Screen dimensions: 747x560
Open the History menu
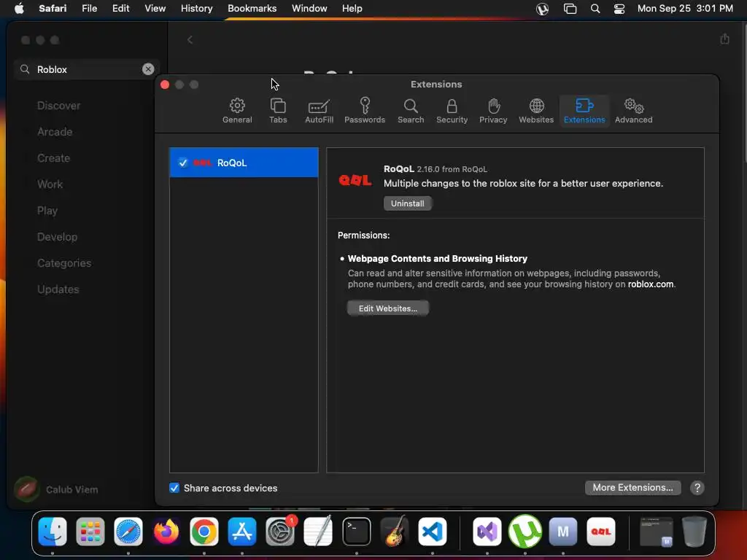pyautogui.click(x=196, y=8)
